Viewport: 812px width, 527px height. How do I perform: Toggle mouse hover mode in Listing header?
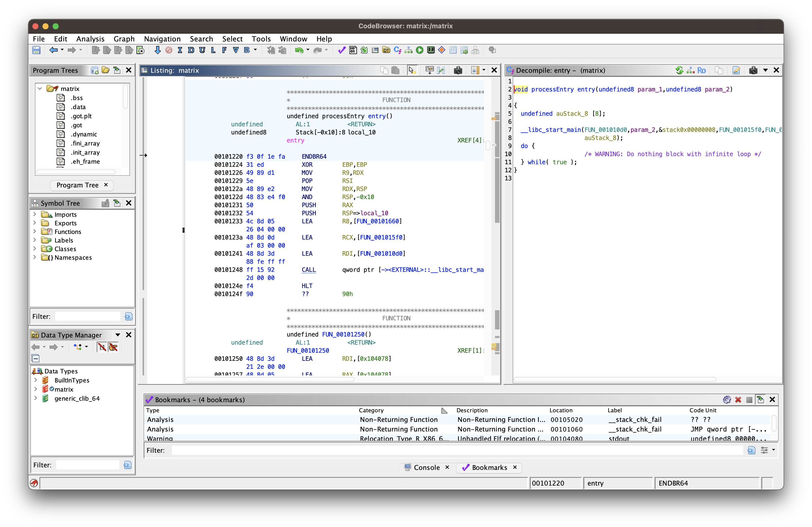(x=412, y=70)
